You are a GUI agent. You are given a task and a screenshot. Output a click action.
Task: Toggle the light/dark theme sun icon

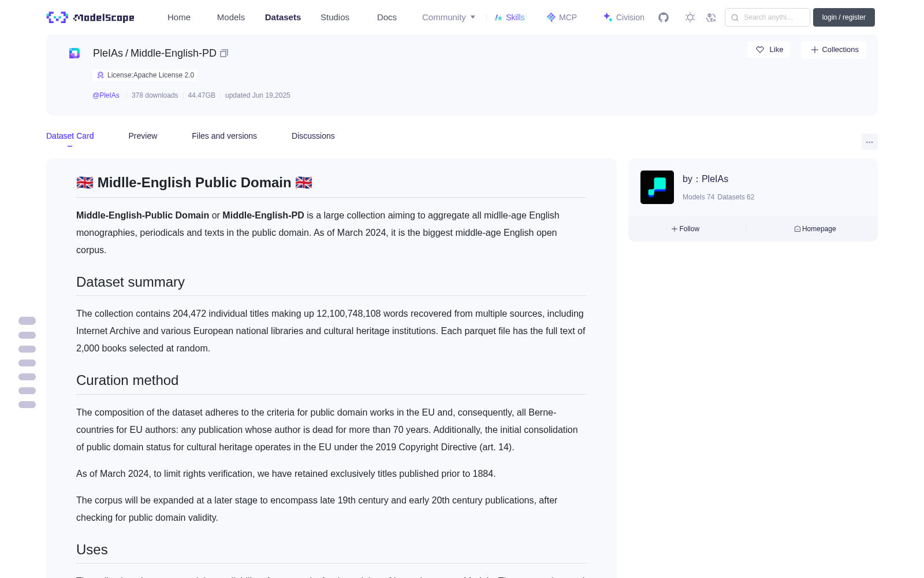pyautogui.click(x=690, y=17)
